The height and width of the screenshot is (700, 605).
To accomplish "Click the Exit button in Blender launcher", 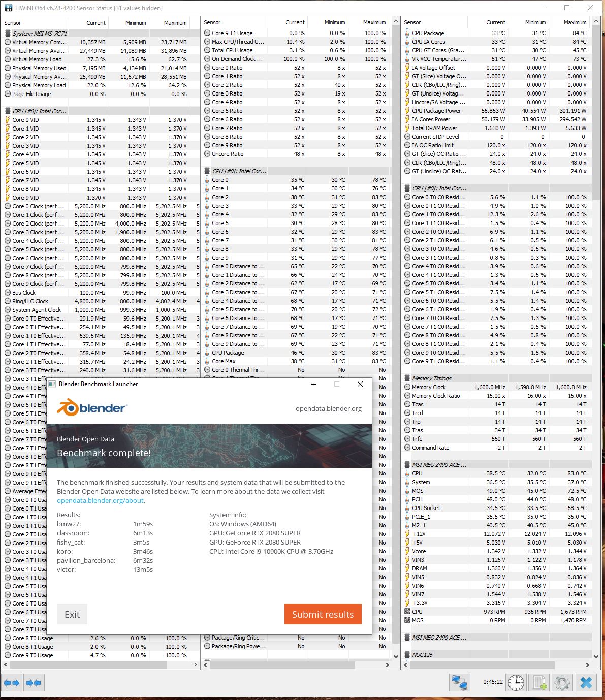I will [x=72, y=614].
